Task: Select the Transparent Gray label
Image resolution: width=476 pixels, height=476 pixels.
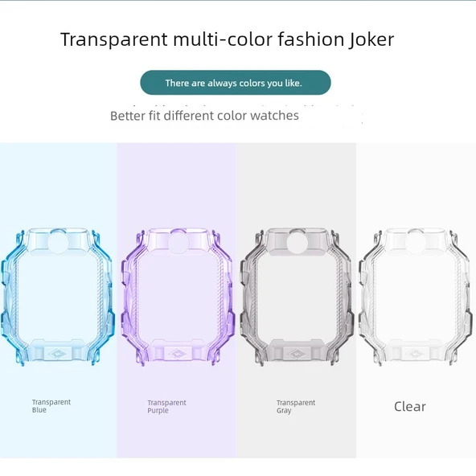Action: pos(296,407)
